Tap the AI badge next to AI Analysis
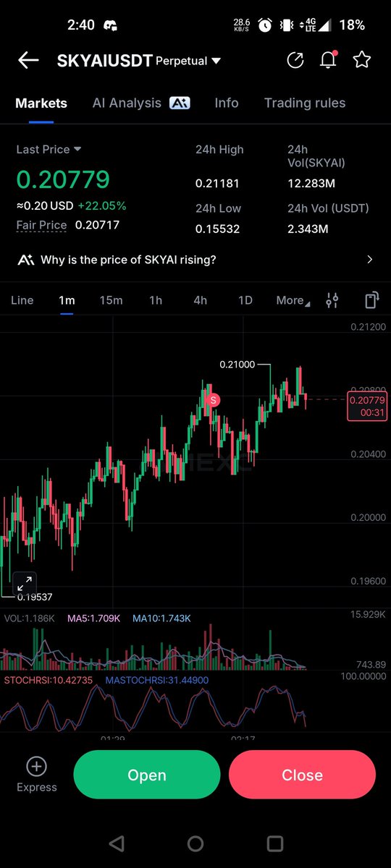 [180, 103]
